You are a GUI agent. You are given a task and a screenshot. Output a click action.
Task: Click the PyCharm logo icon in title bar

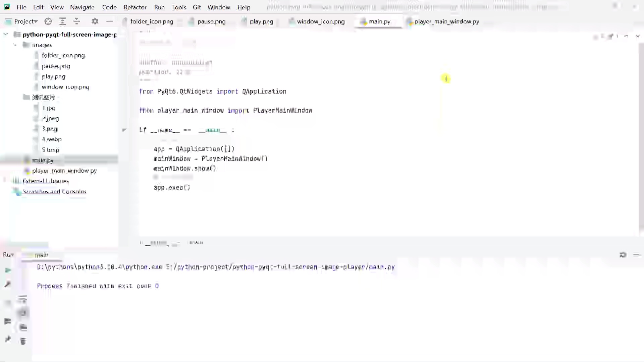click(7, 7)
